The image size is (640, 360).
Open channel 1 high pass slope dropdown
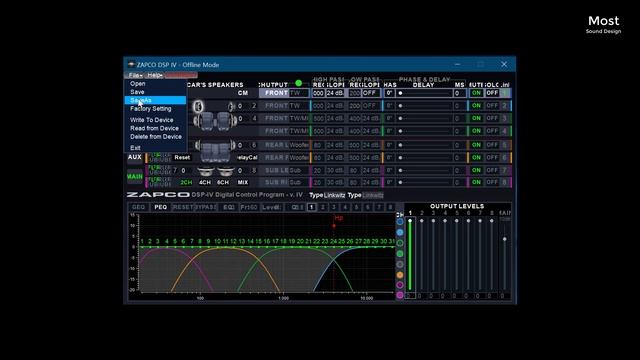point(335,93)
